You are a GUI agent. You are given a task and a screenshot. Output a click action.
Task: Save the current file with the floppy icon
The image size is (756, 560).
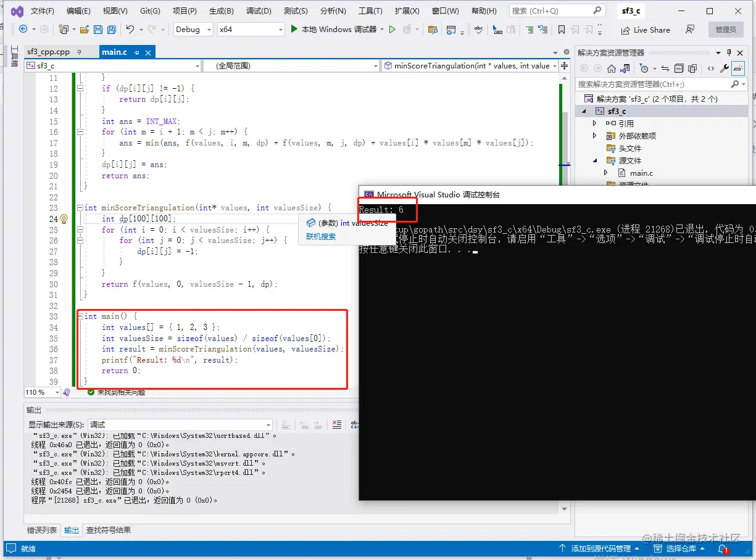(99, 29)
